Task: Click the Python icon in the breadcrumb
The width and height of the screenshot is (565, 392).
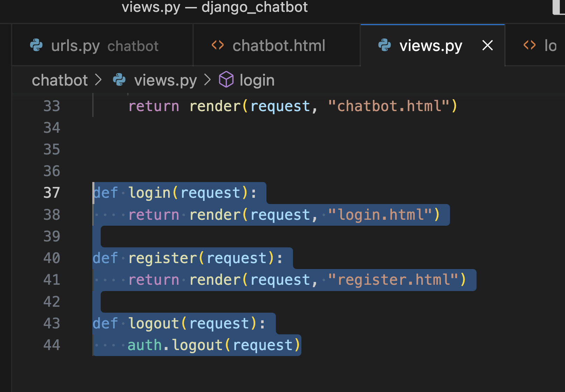Action: pos(119,80)
